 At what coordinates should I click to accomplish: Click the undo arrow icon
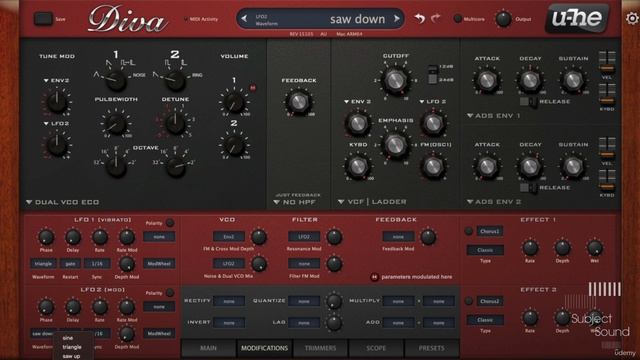click(419, 18)
